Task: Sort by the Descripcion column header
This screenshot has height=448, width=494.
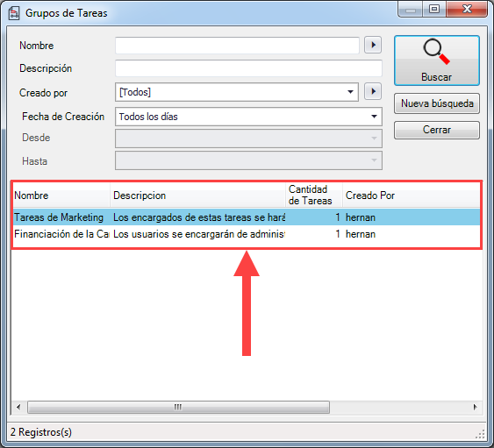Action: [x=197, y=196]
